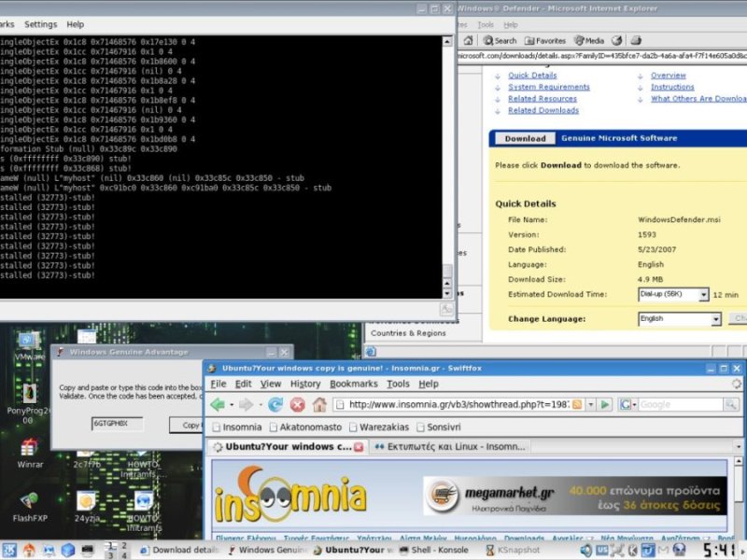The image size is (747, 560).
Task: Open the FlashFXP desktop icon
Action: [x=30, y=507]
